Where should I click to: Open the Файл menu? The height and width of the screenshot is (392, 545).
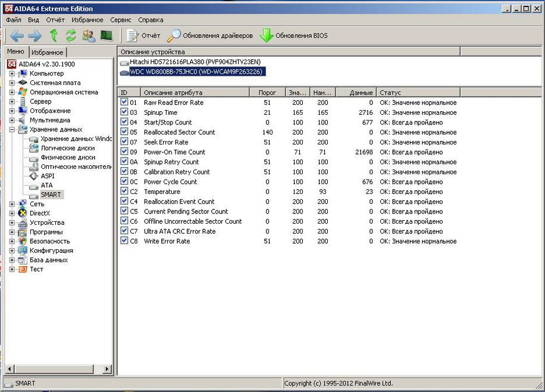14,20
